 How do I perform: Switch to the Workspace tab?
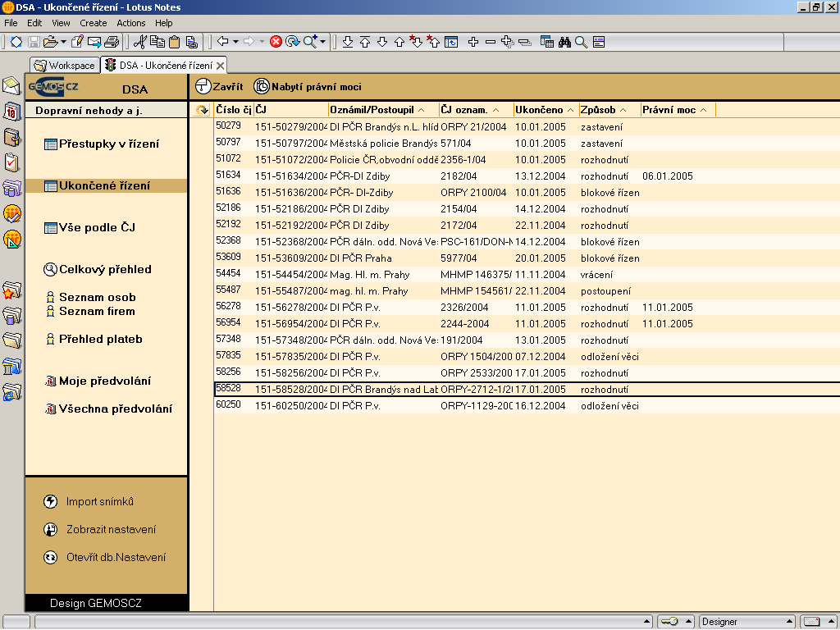[x=65, y=66]
